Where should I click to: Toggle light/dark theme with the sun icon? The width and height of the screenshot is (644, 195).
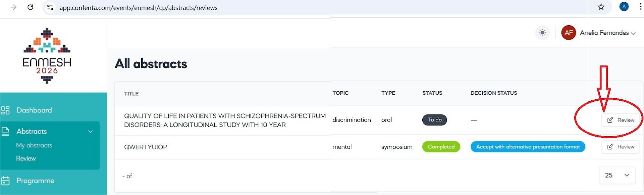[542, 33]
